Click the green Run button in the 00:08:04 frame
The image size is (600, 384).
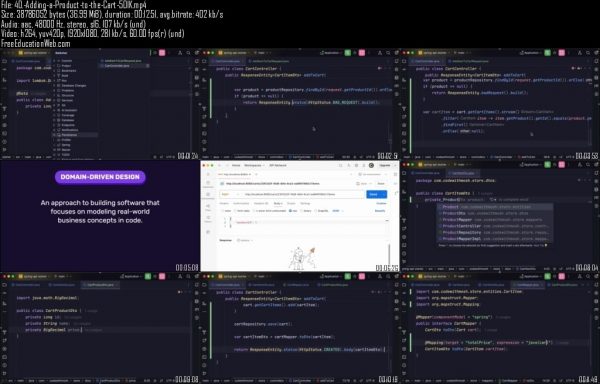[548, 165]
